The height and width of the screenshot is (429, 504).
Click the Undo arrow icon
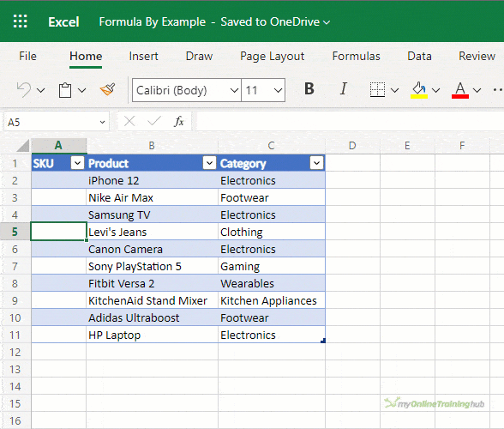[x=24, y=90]
